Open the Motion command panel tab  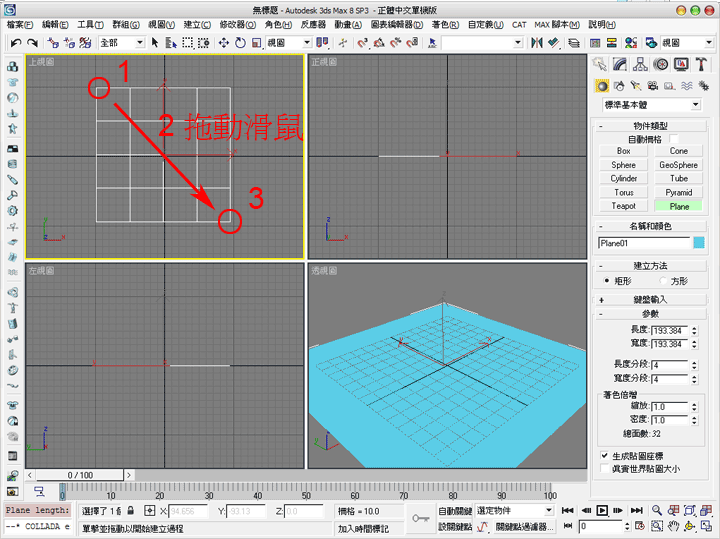click(661, 64)
